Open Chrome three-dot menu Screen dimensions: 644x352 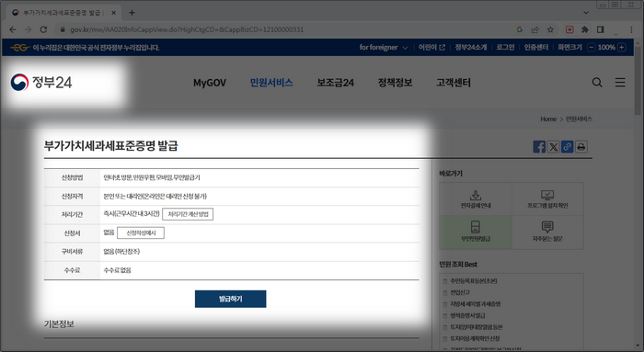click(x=631, y=29)
